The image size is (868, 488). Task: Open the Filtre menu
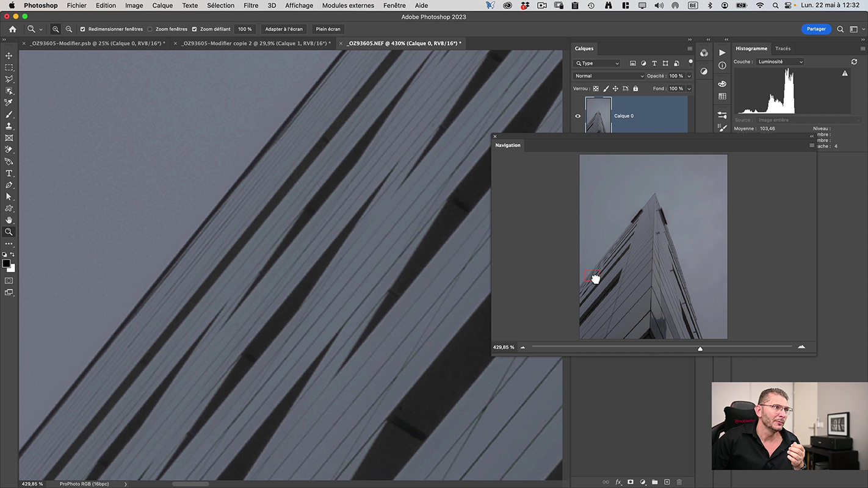[251, 5]
